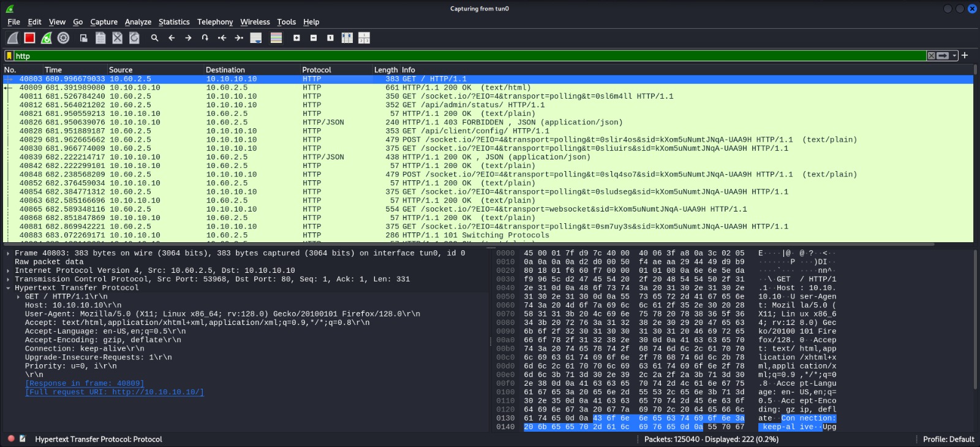Toggle packet list colorization
The width and height of the screenshot is (980, 447).
tap(276, 38)
